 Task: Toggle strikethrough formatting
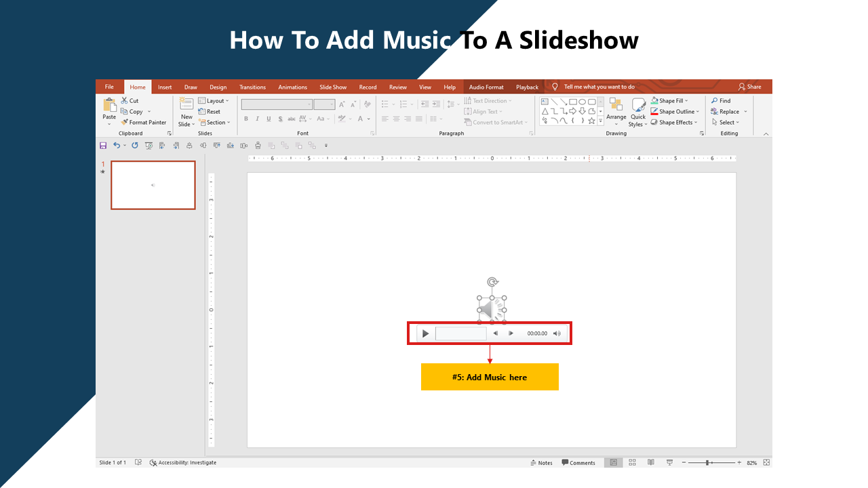pos(292,119)
